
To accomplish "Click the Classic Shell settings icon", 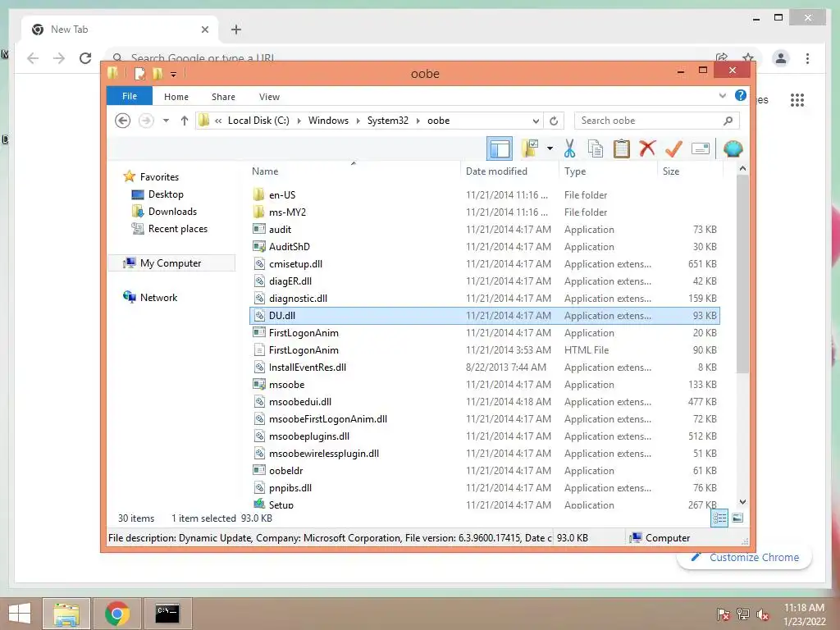I will click(733, 148).
